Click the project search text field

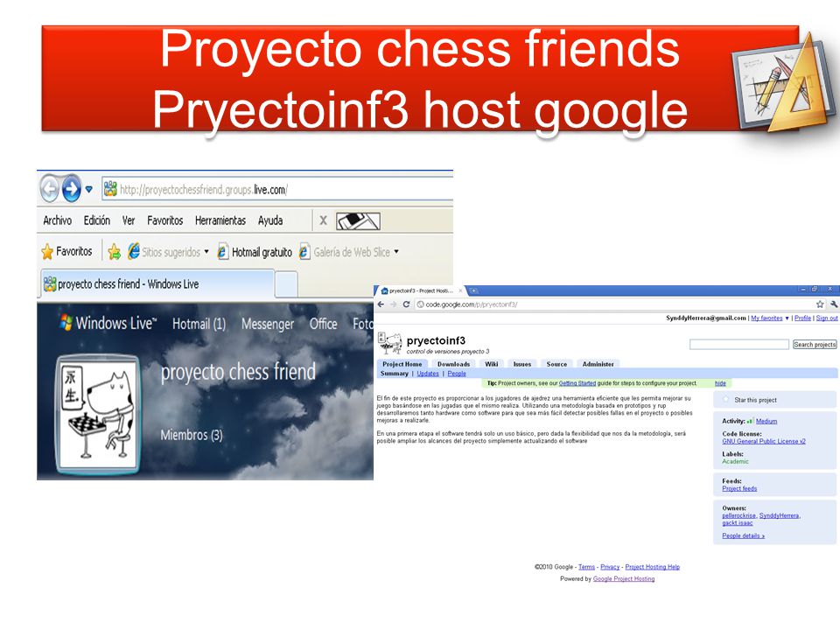click(x=738, y=344)
